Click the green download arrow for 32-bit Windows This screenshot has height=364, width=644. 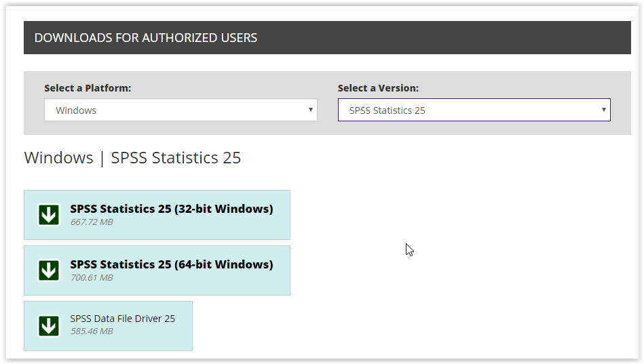49,215
